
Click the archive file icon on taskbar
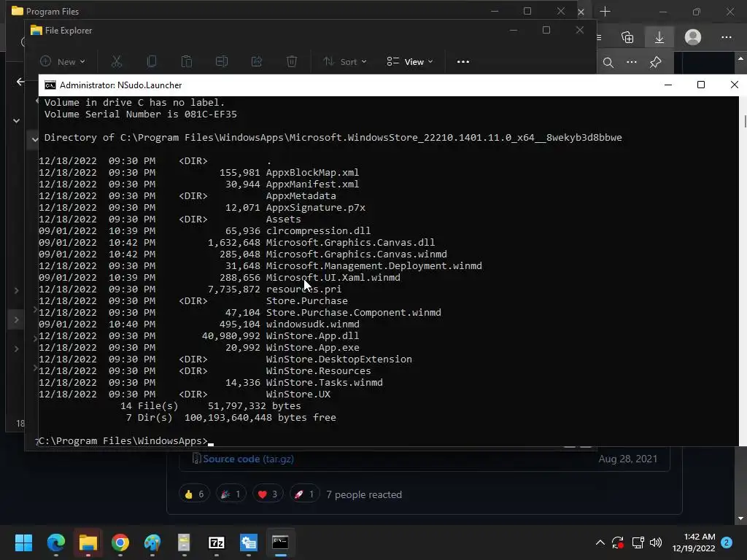184,542
